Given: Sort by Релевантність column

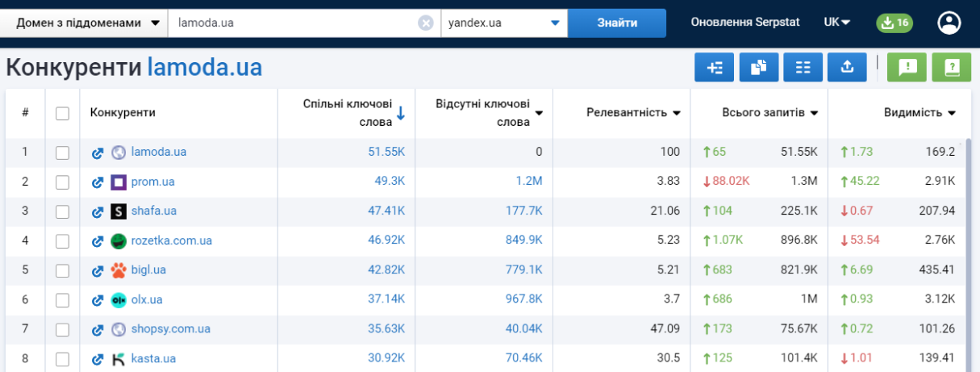Looking at the screenshot, I should [633, 113].
